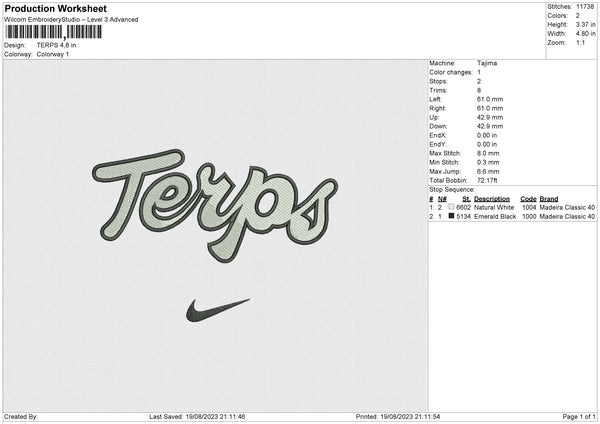The height and width of the screenshot is (424, 600).
Task: Click Max Stitch value 8.0 mm
Action: 488,153
